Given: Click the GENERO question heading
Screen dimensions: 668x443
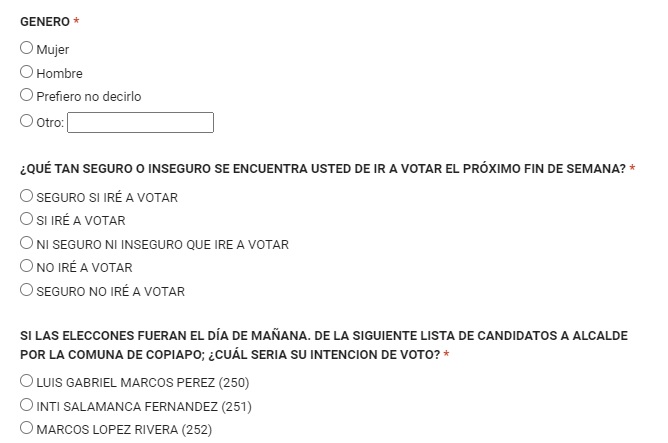Looking at the screenshot, I should [x=45, y=22].
